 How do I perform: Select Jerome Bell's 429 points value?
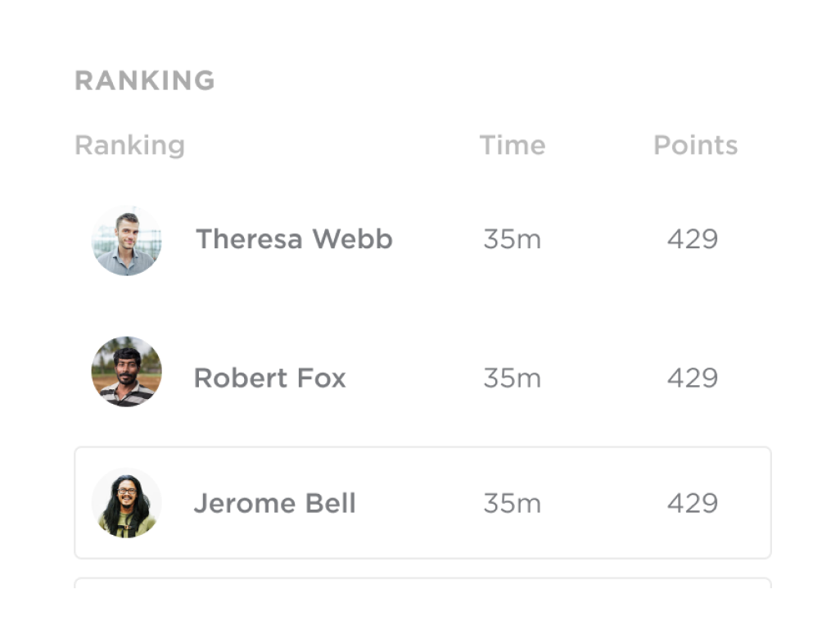click(693, 504)
